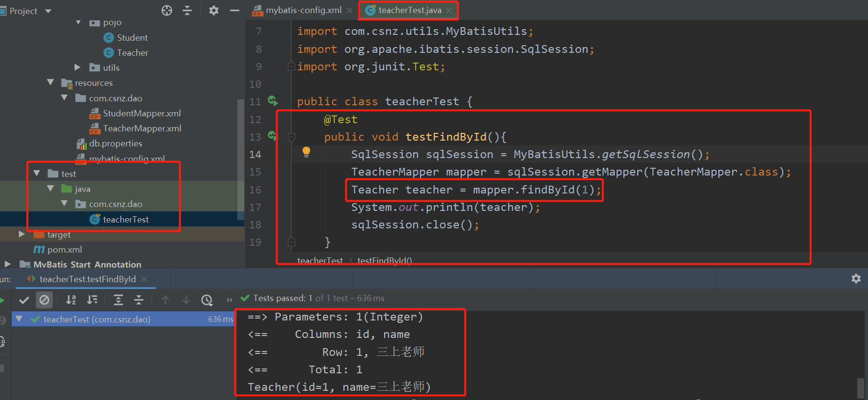This screenshot has width=868, height=400.
Task: Close the teacherTest.testFindById run tab
Action: coord(144,279)
